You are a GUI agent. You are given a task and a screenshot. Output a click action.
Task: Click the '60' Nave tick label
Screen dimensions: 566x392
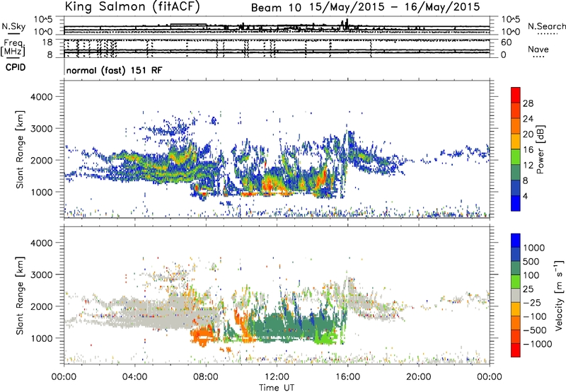506,42
